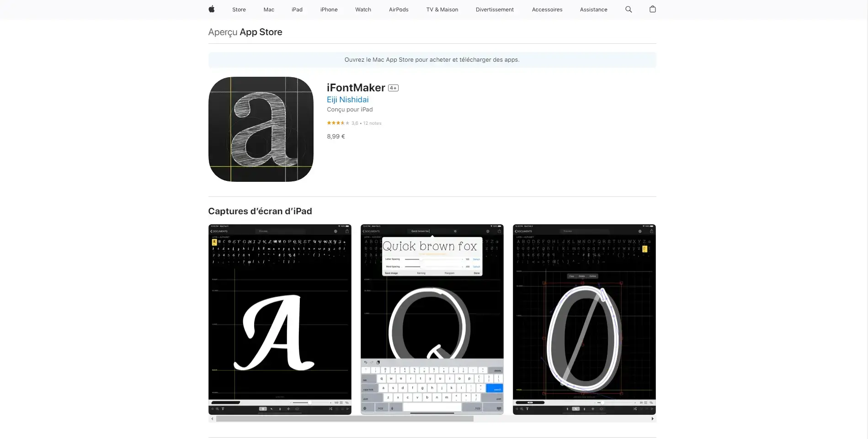Click the Mac App Store banner message
Image resolution: width=868 pixels, height=439 pixels.
(x=432, y=60)
